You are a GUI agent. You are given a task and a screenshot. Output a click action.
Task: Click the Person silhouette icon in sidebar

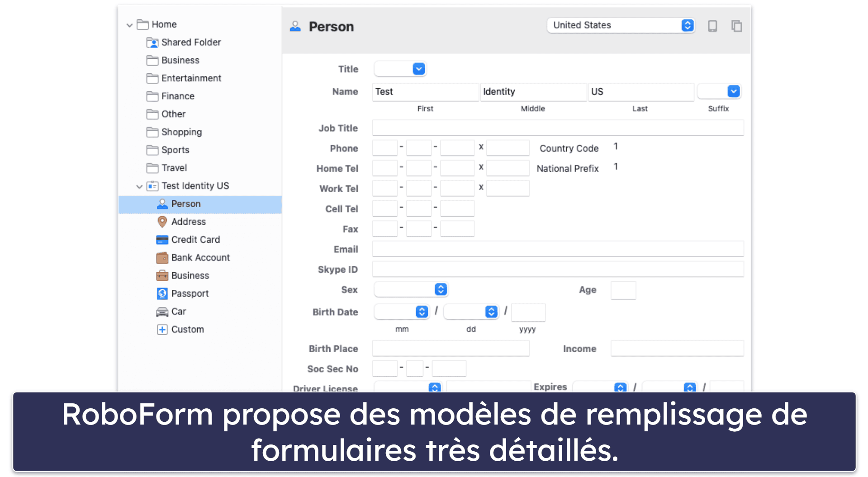(x=162, y=204)
